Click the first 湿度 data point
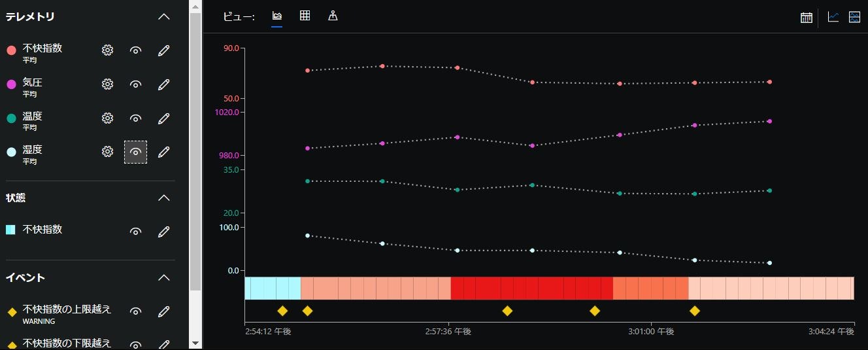The width and height of the screenshot is (868, 350). point(307,235)
